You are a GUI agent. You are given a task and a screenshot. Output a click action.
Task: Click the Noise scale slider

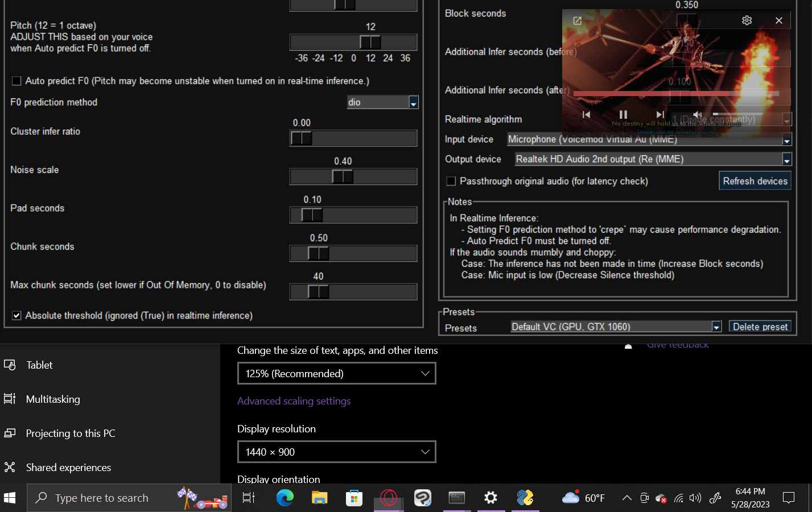click(353, 177)
